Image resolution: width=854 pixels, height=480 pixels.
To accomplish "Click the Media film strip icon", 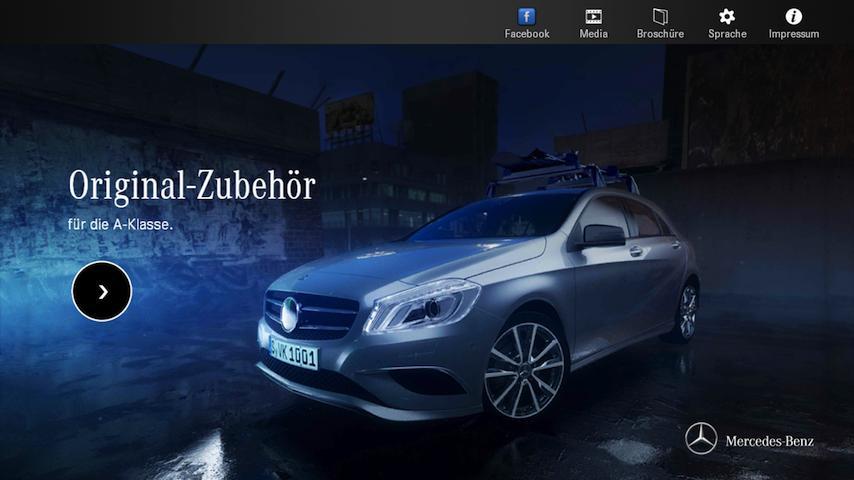I will (x=593, y=16).
